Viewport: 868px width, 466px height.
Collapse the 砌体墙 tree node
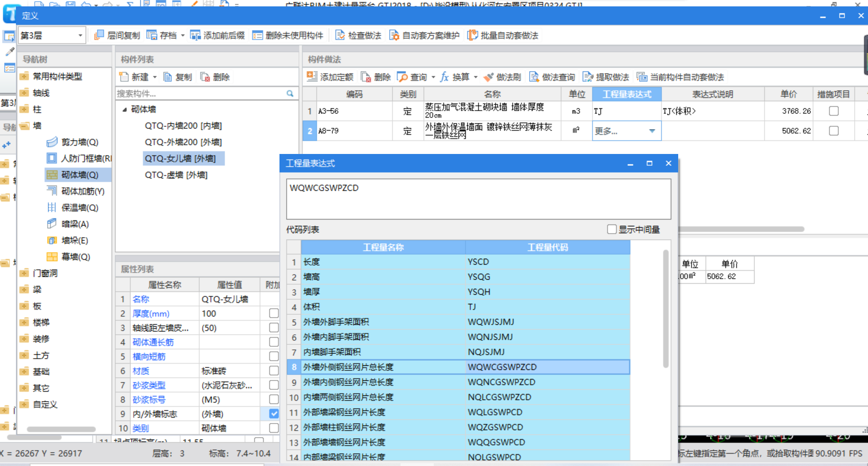tap(124, 109)
